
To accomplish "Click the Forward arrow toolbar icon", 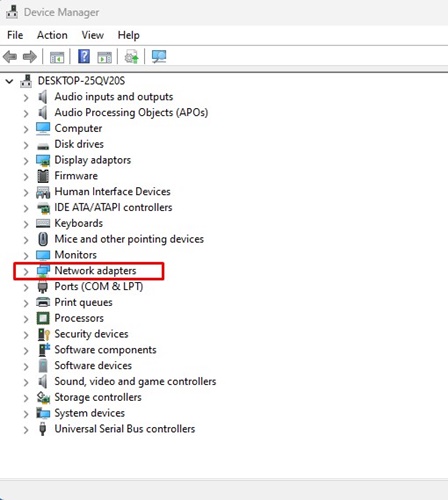I will tap(30, 57).
